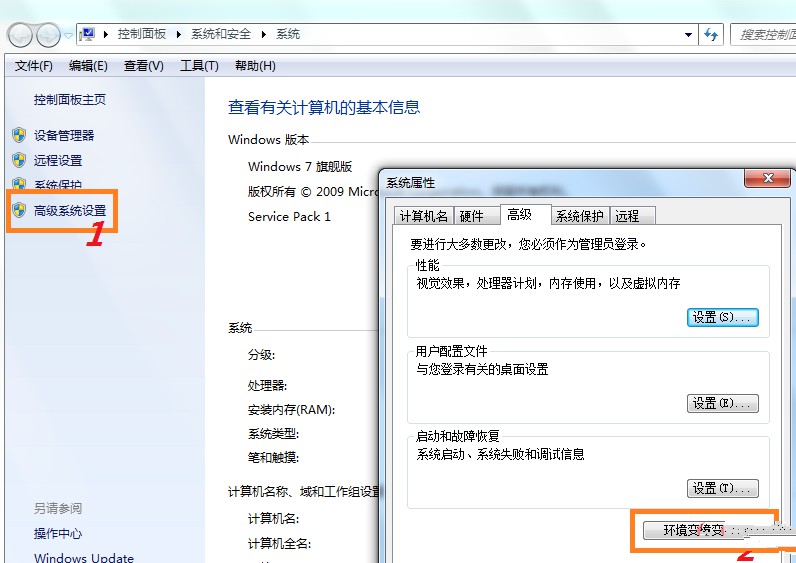Click the 安装内存(RAM): label
The height and width of the screenshot is (563, 796).
click(x=291, y=409)
